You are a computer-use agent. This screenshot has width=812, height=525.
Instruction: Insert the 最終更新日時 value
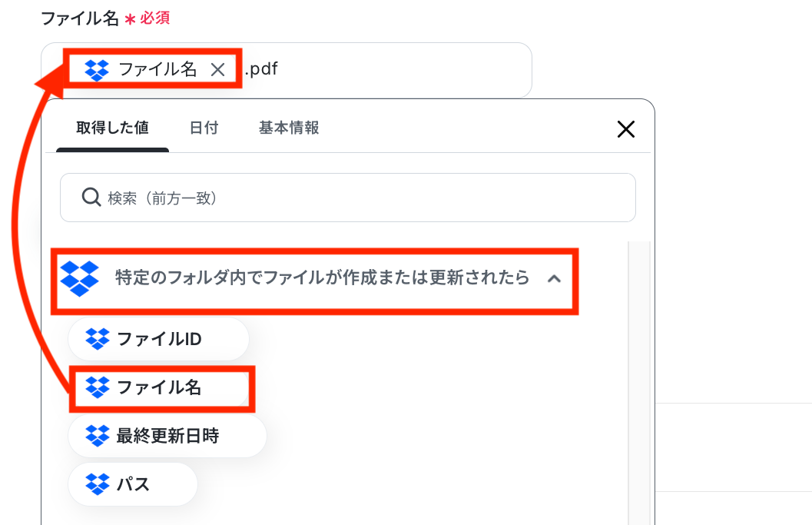[167, 436]
